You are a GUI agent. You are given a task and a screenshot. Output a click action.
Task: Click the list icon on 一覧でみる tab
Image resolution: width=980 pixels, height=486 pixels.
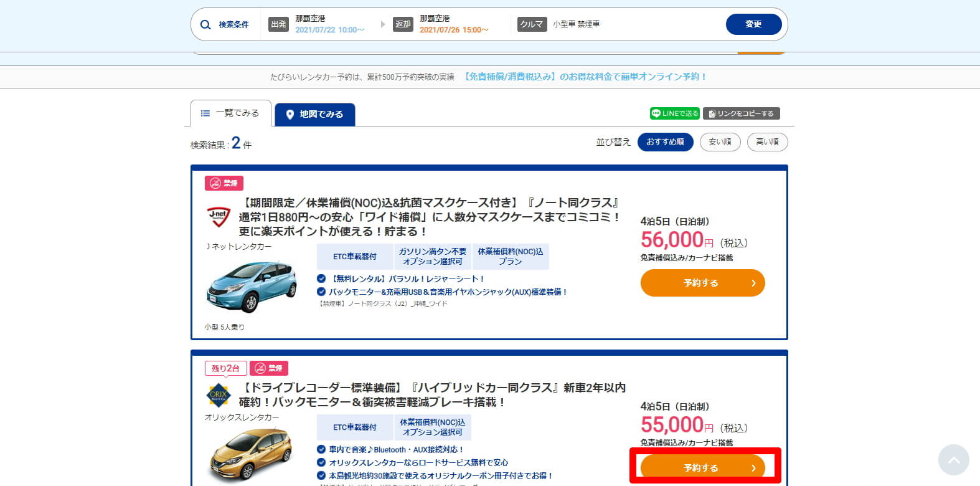[205, 113]
